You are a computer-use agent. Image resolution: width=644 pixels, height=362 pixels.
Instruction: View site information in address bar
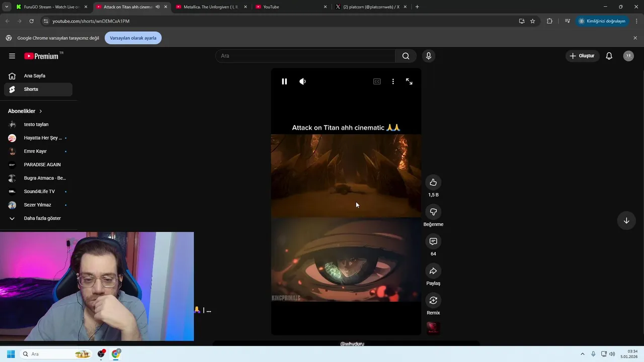[x=46, y=21]
